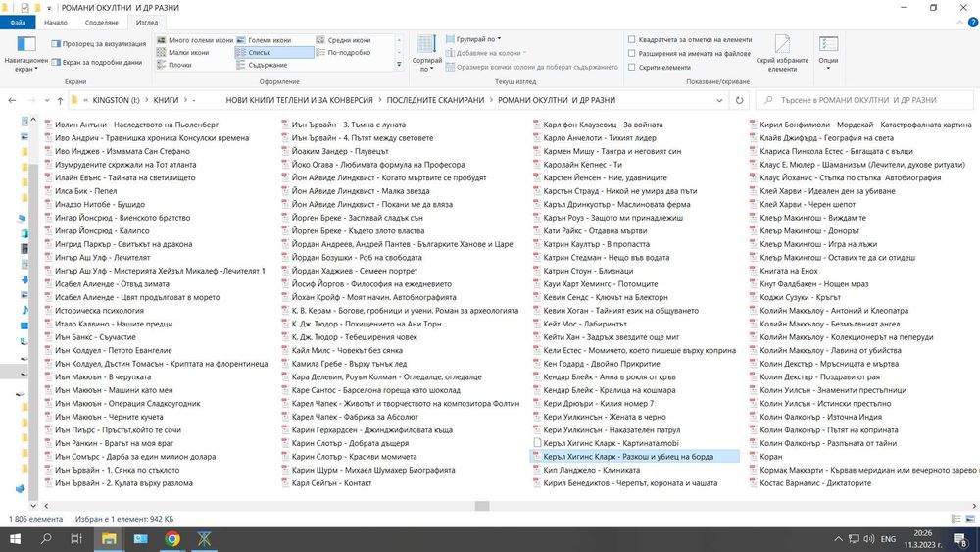Open the Navigation pane button

click(x=25, y=53)
